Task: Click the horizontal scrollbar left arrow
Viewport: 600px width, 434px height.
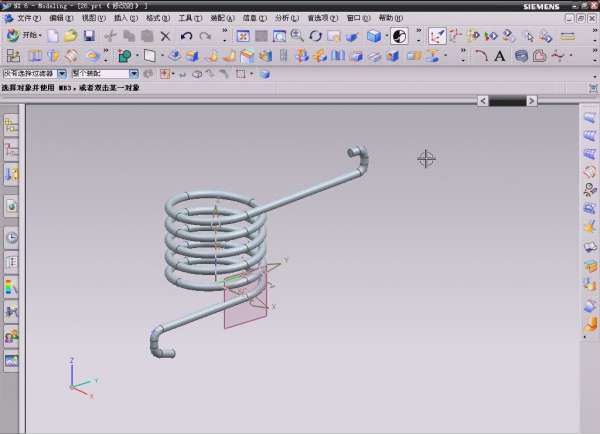Action: (482, 101)
